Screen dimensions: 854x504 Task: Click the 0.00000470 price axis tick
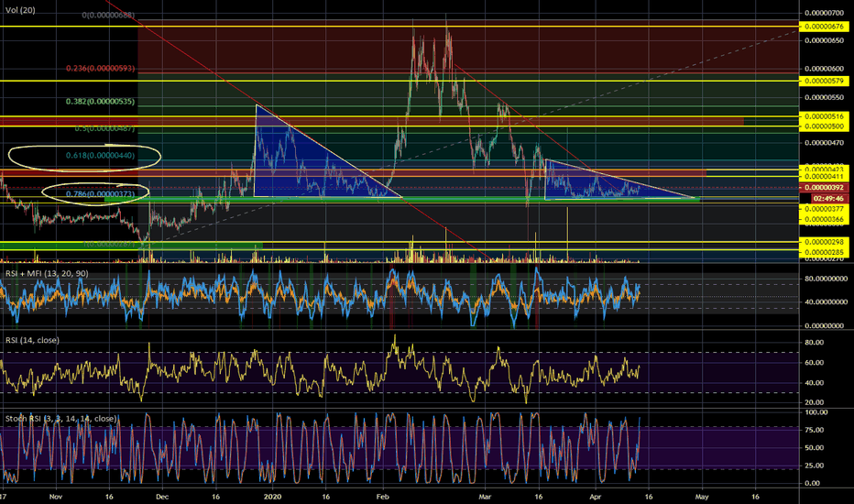(824, 143)
